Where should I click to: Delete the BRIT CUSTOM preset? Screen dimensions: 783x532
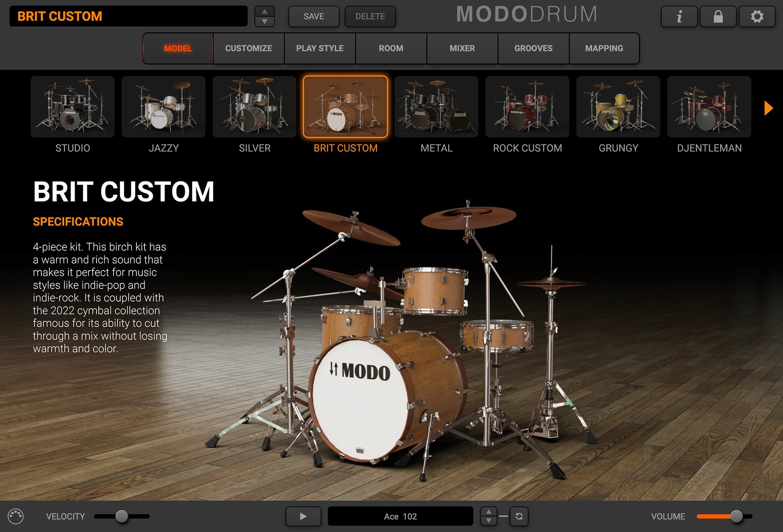click(x=370, y=16)
